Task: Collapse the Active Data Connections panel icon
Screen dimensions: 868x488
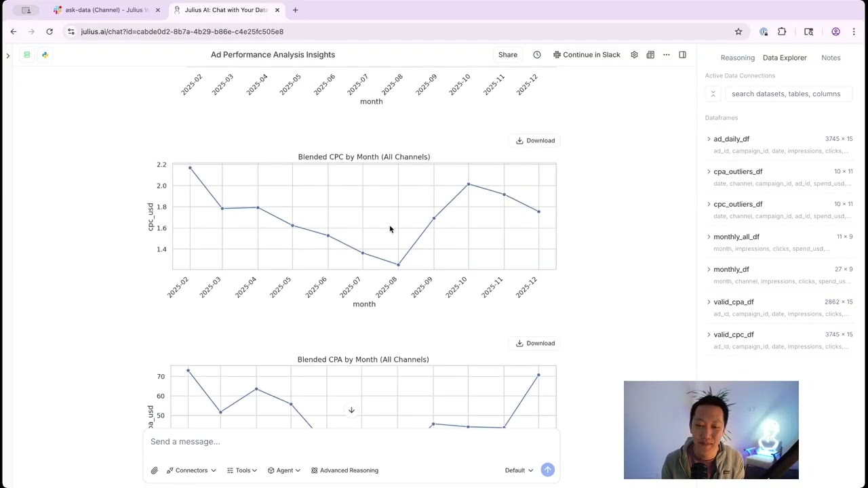Action: (x=713, y=94)
